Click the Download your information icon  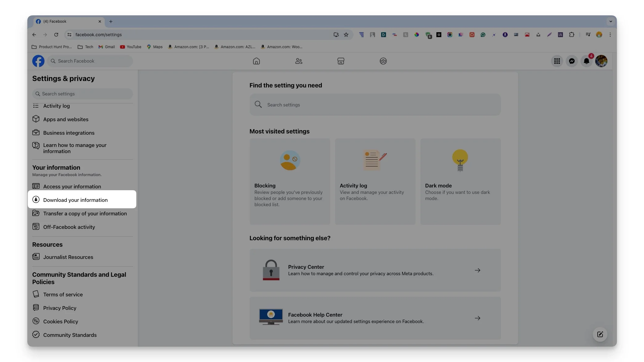point(36,200)
